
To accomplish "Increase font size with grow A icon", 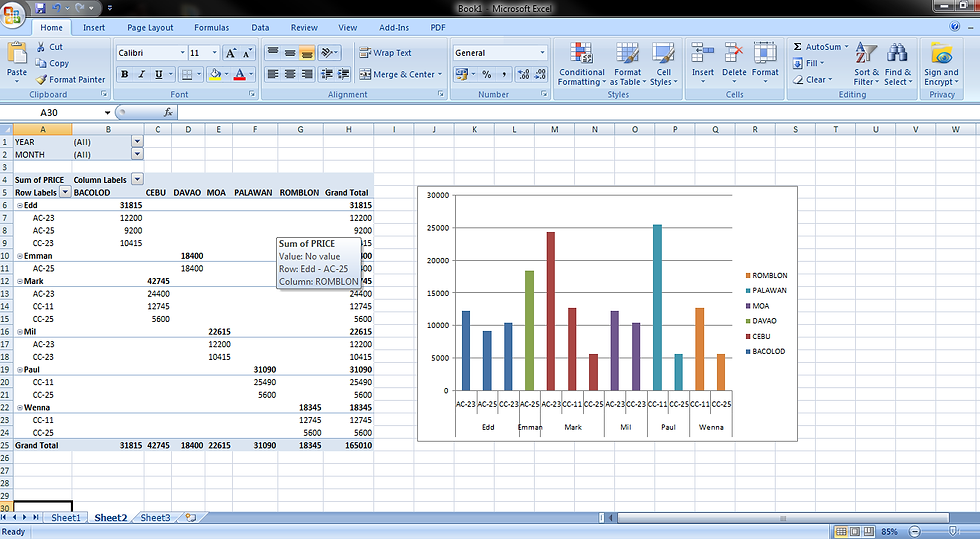I will point(231,53).
